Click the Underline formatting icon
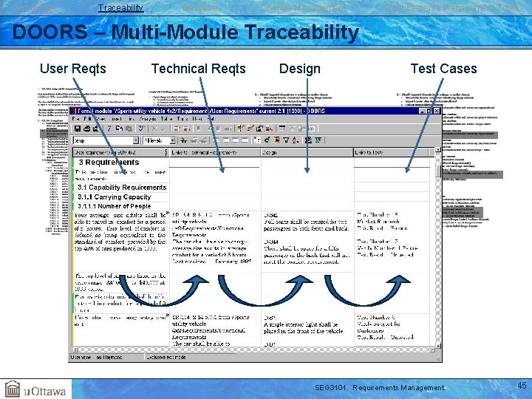The width and height of the screenshot is (532, 399). (219, 129)
